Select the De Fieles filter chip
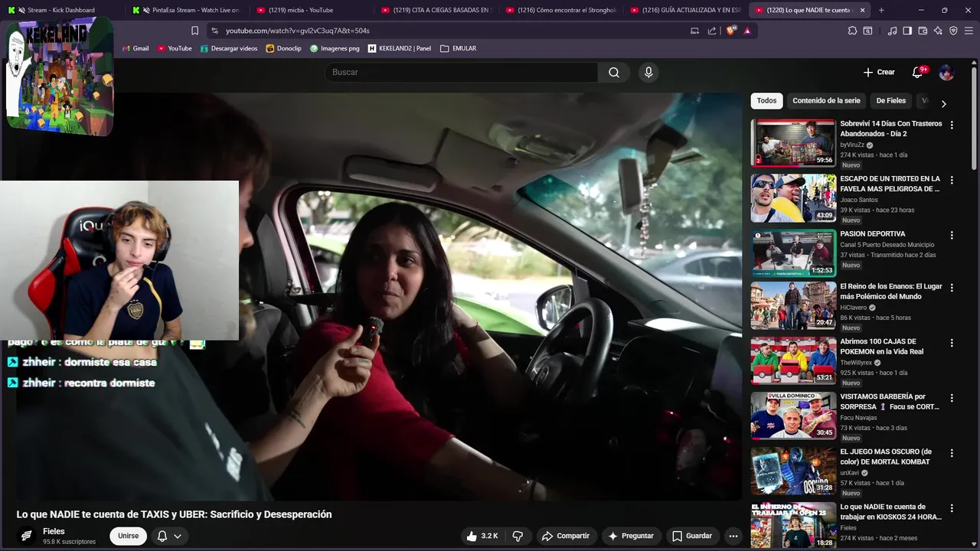Screen dimensions: 980x551 (x=890, y=100)
